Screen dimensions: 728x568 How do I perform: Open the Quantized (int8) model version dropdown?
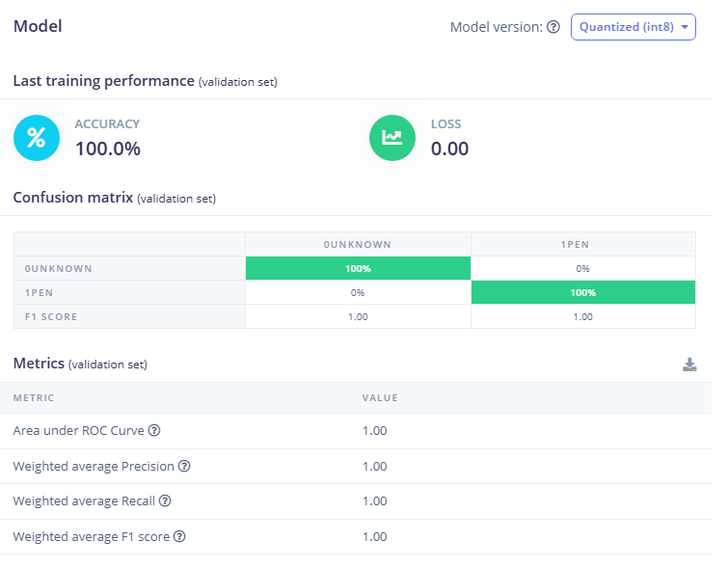pyautogui.click(x=633, y=27)
